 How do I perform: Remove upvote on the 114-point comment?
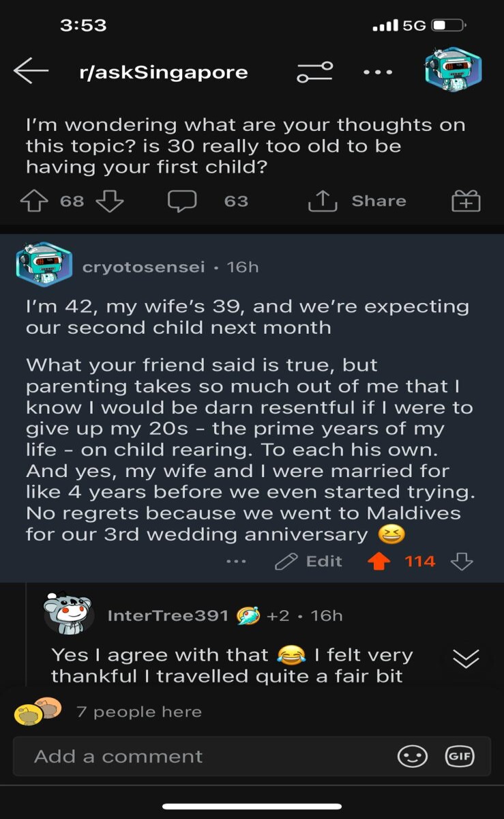point(379,561)
